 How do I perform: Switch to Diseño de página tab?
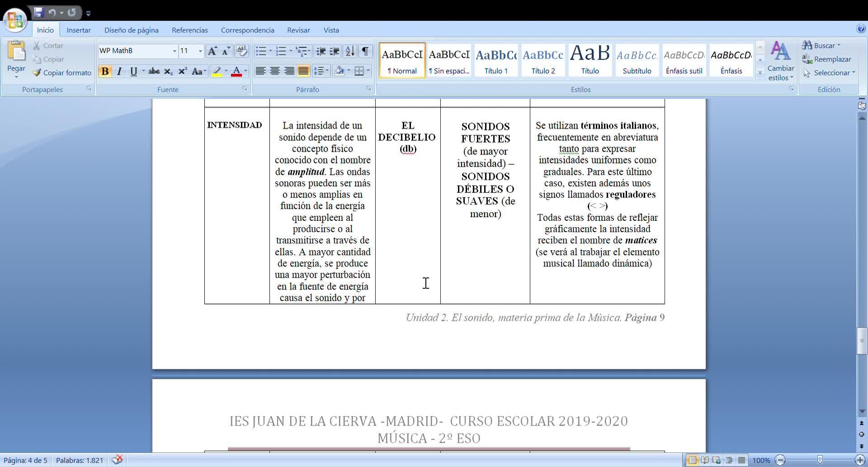132,30
